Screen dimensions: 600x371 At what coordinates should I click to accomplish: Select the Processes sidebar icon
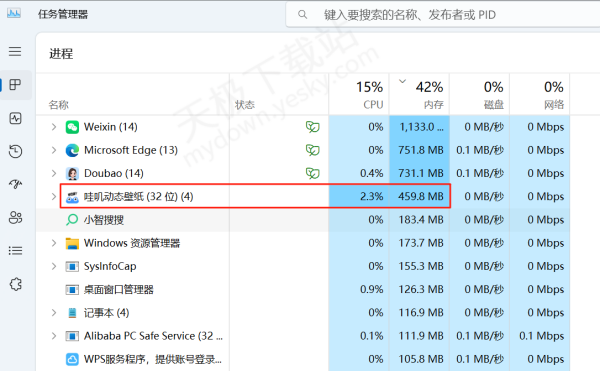[15, 85]
